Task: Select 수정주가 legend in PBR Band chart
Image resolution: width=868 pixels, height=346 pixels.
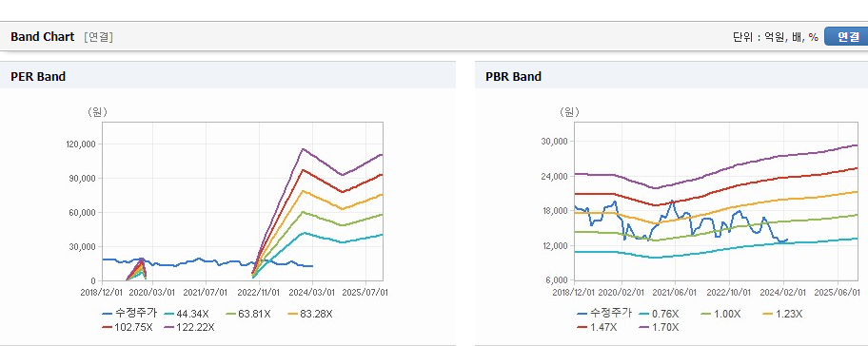Action: click(604, 314)
